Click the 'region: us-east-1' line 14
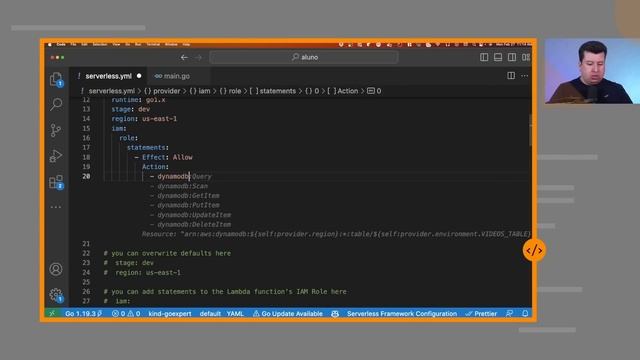Screen dimensions: 640x360 coord(144,119)
